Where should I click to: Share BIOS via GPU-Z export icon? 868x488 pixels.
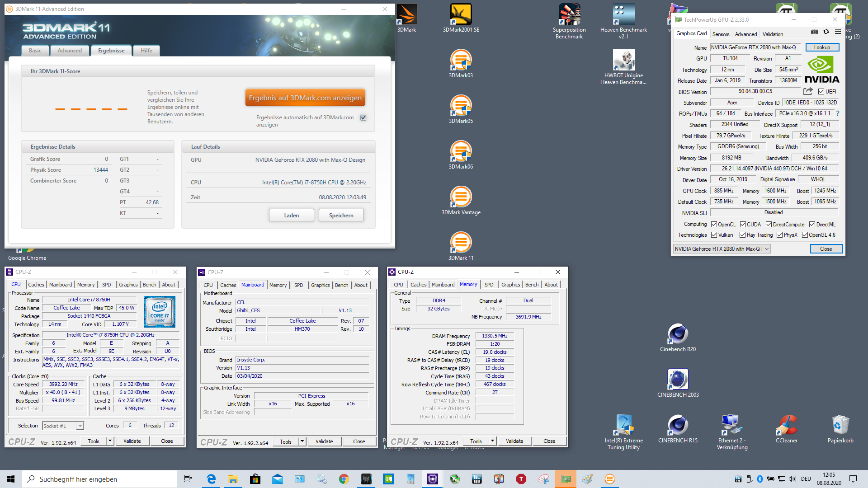pos(808,91)
